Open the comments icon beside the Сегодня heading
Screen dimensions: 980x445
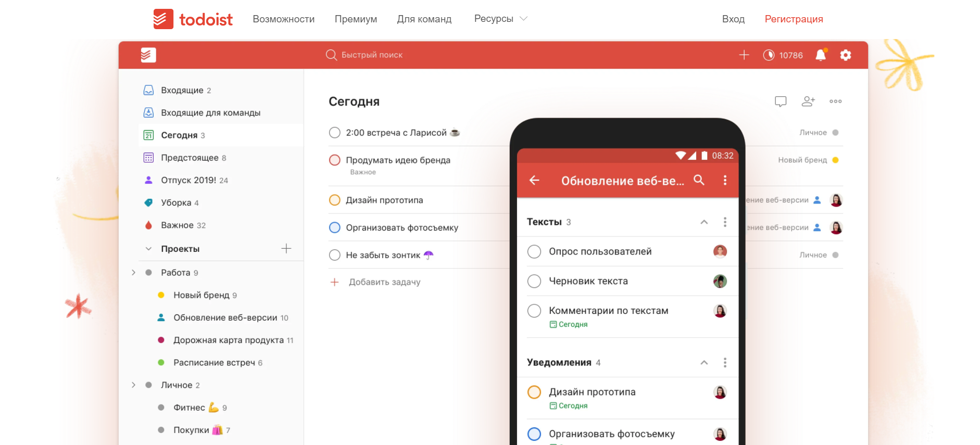pos(781,101)
